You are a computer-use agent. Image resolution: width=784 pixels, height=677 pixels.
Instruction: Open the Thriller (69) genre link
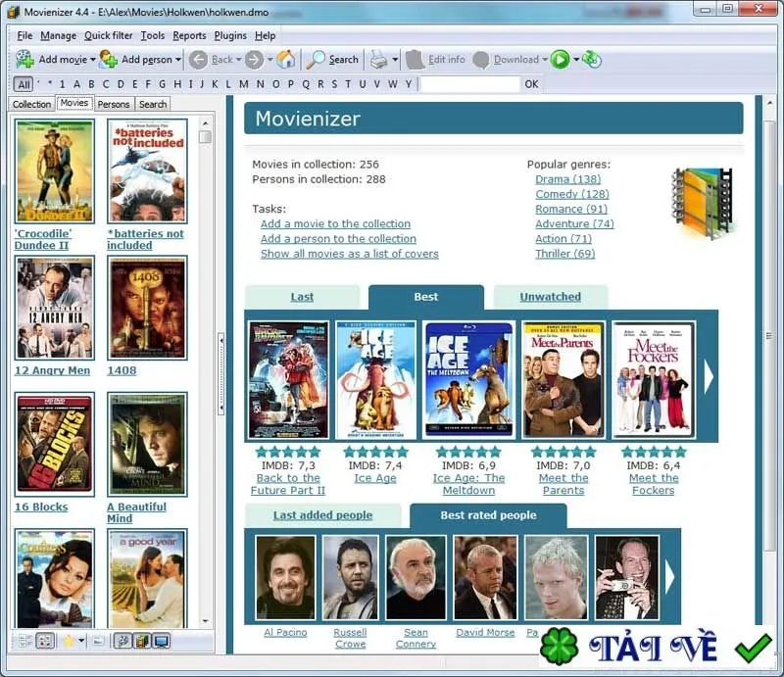click(565, 254)
